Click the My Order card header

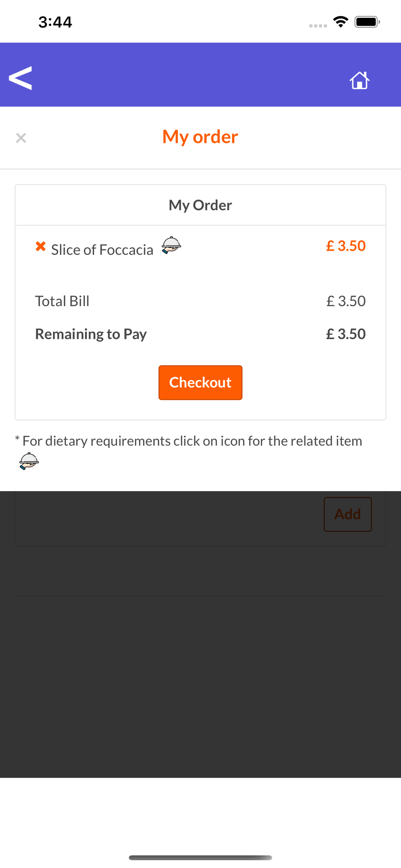200,205
